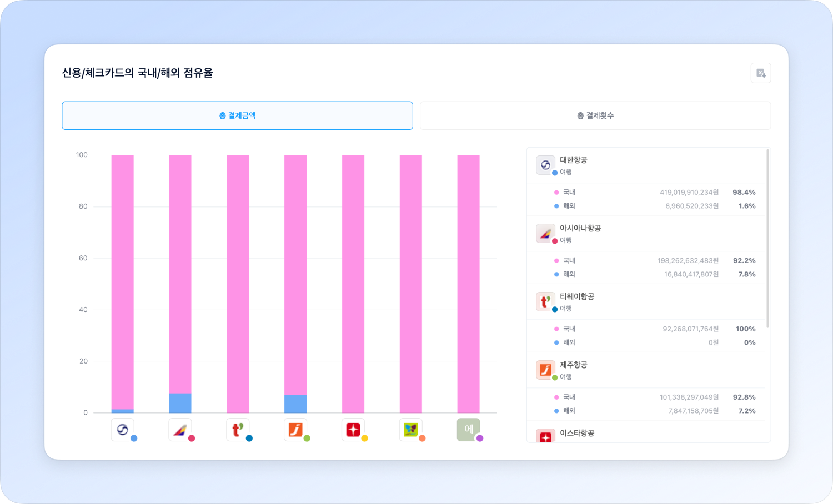Select the 제주항공 list header
The image size is (833, 504).
pos(573,365)
